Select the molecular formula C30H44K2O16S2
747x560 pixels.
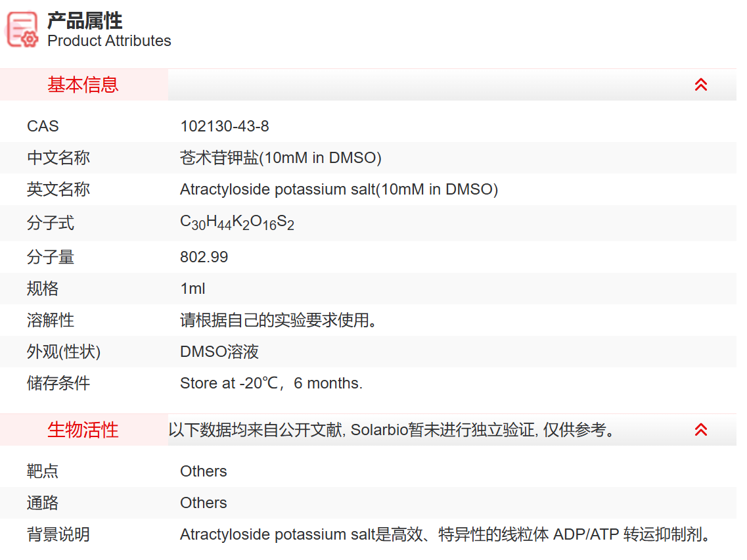click(x=237, y=223)
